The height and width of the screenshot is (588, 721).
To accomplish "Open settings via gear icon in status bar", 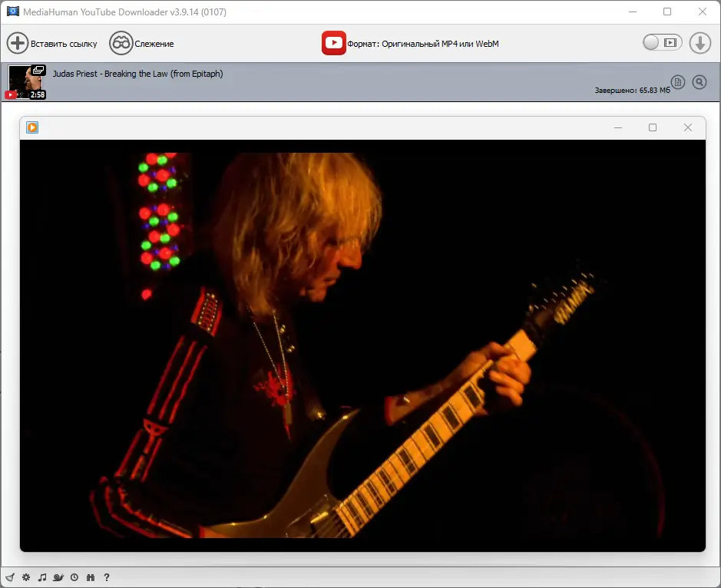I will [x=26, y=577].
